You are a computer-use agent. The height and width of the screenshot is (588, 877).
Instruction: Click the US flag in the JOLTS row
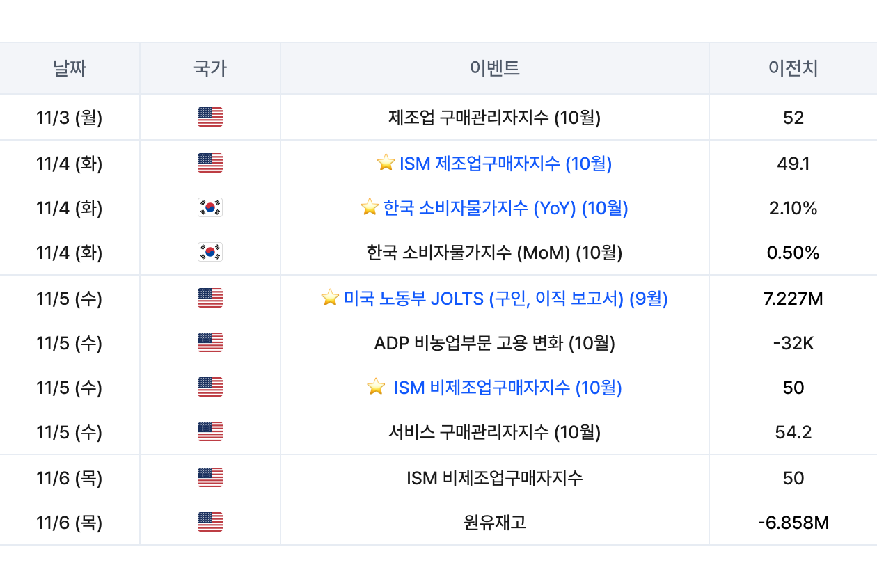pyautogui.click(x=210, y=299)
